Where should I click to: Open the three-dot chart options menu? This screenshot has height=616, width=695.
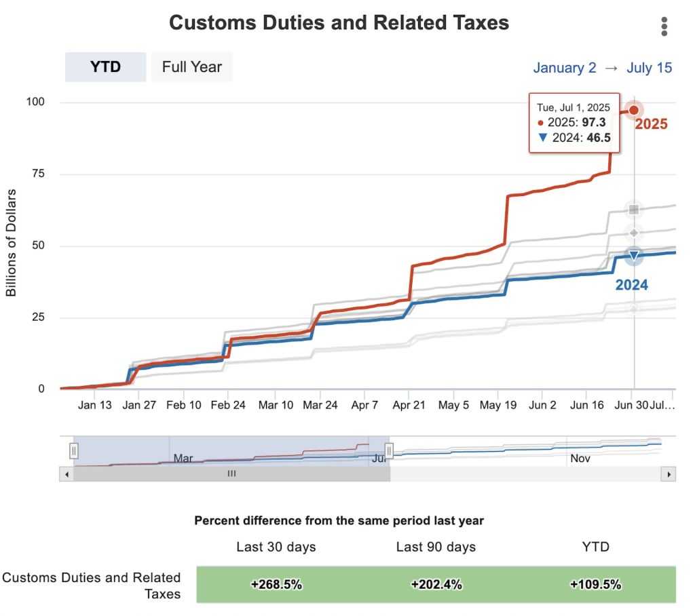point(664,26)
